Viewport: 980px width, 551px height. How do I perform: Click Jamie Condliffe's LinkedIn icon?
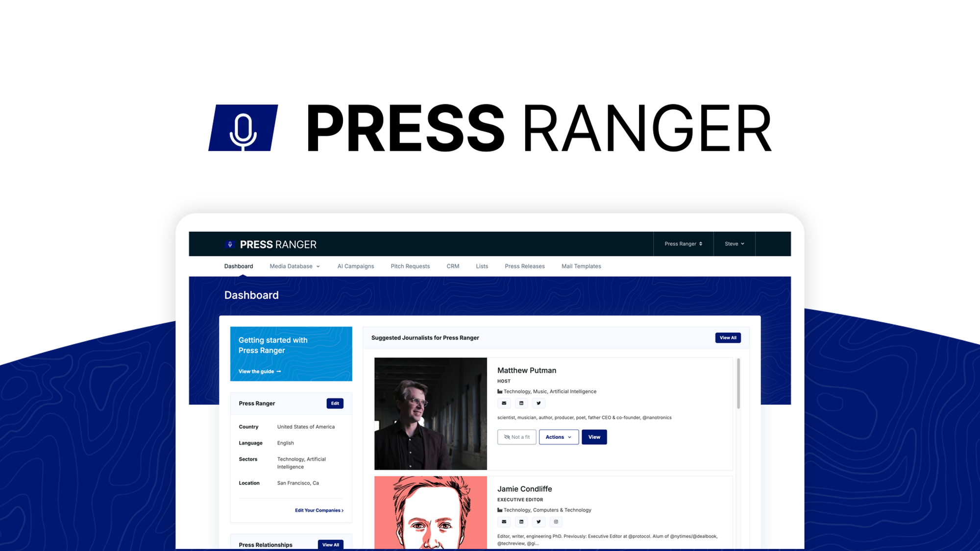(x=521, y=522)
